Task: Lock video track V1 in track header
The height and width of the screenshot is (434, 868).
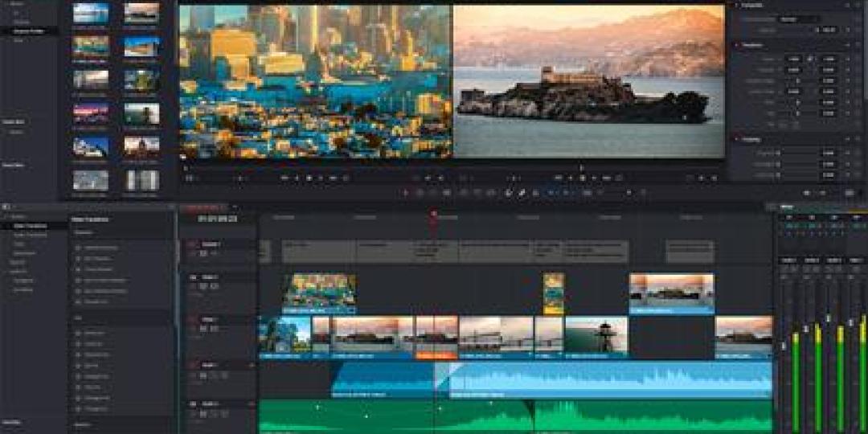Action: pos(193,329)
